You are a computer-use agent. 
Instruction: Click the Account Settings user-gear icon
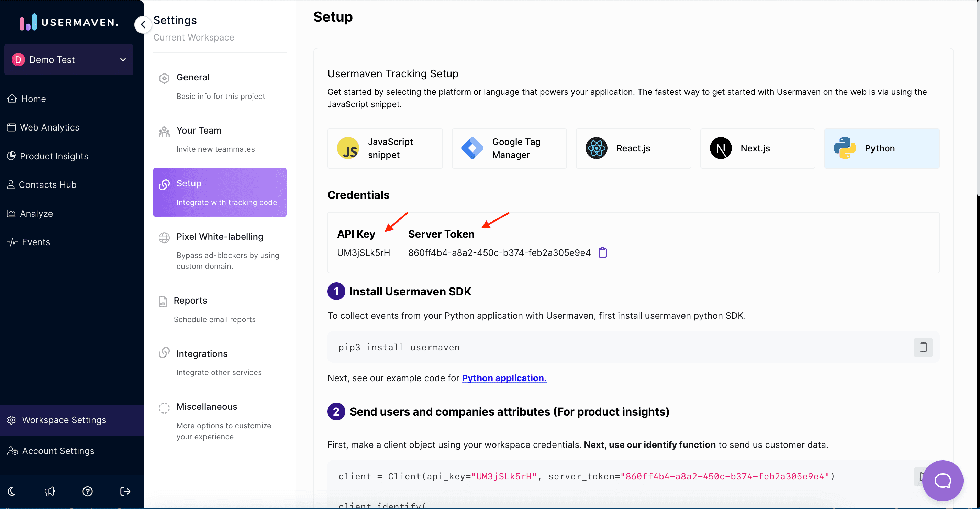pyautogui.click(x=12, y=451)
